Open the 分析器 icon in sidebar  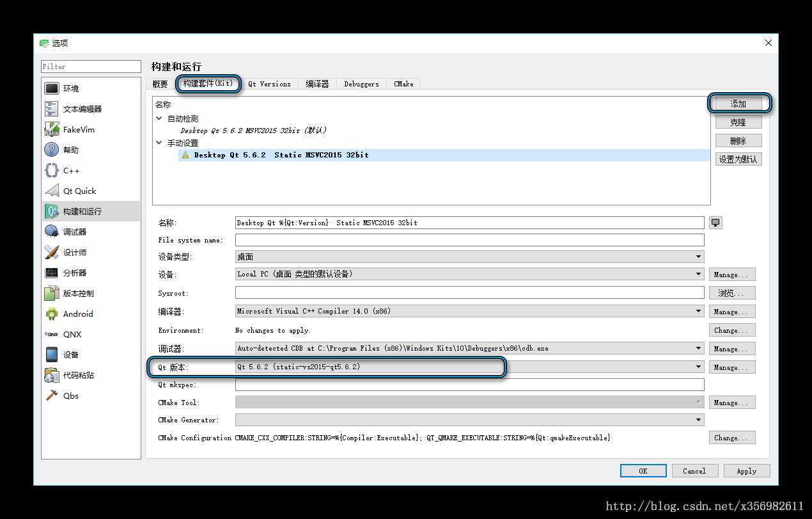(52, 273)
